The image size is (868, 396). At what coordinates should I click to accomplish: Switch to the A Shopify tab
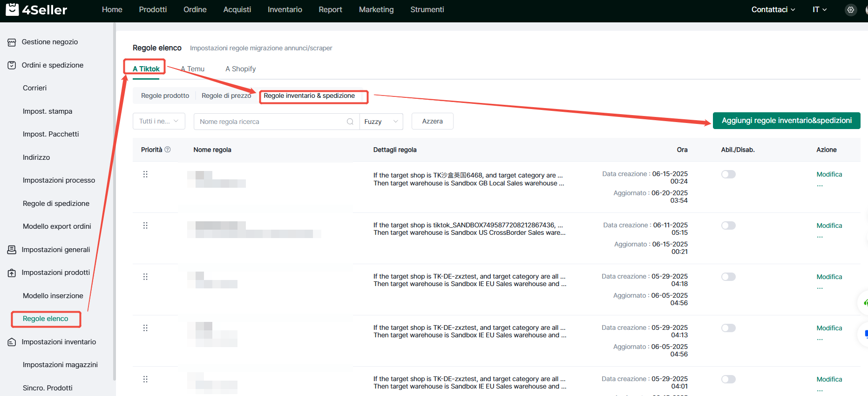[x=241, y=69]
